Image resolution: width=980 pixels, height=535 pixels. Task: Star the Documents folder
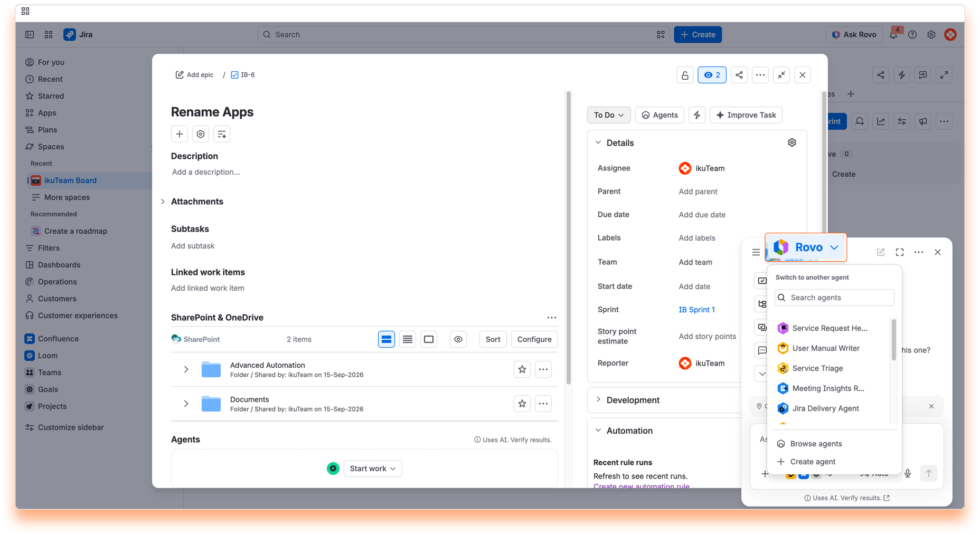coord(522,404)
